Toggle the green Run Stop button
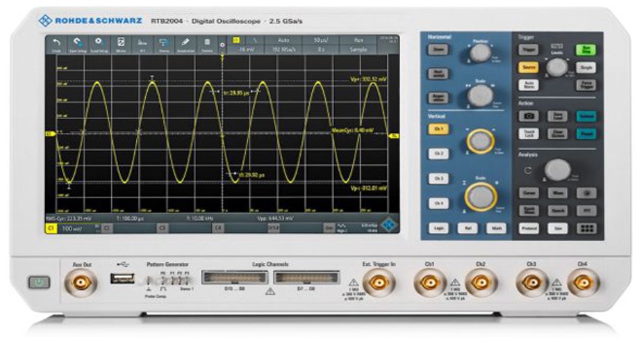This screenshot has height=347, width=644. [x=586, y=49]
